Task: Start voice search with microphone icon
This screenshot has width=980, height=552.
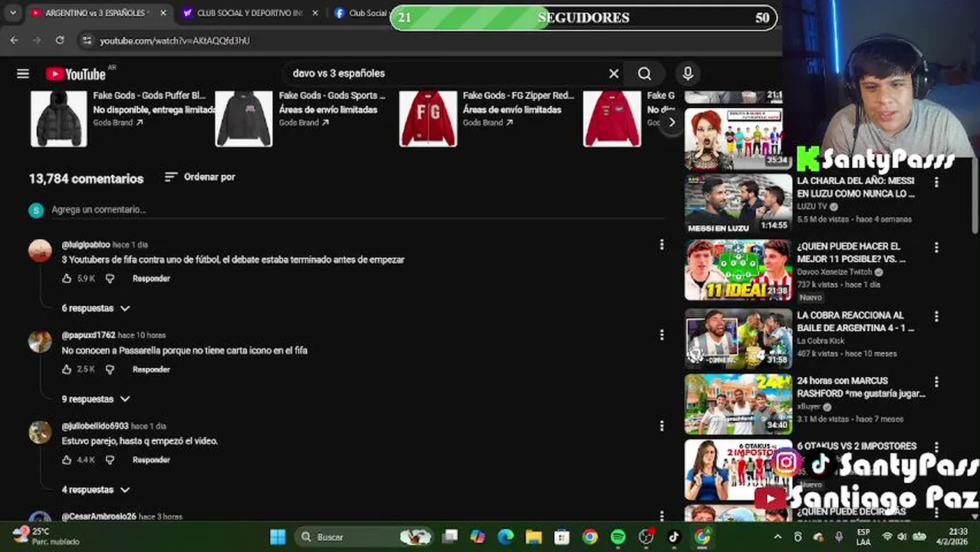Action: pos(688,74)
